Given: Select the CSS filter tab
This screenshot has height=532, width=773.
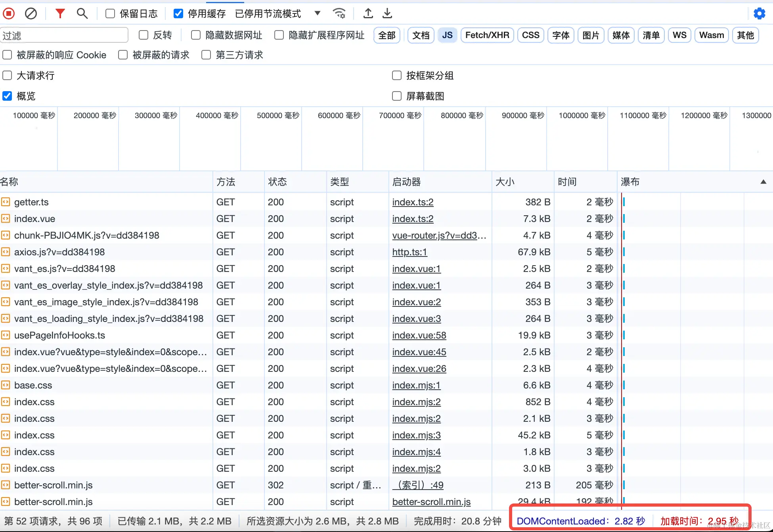Looking at the screenshot, I should click(x=530, y=35).
